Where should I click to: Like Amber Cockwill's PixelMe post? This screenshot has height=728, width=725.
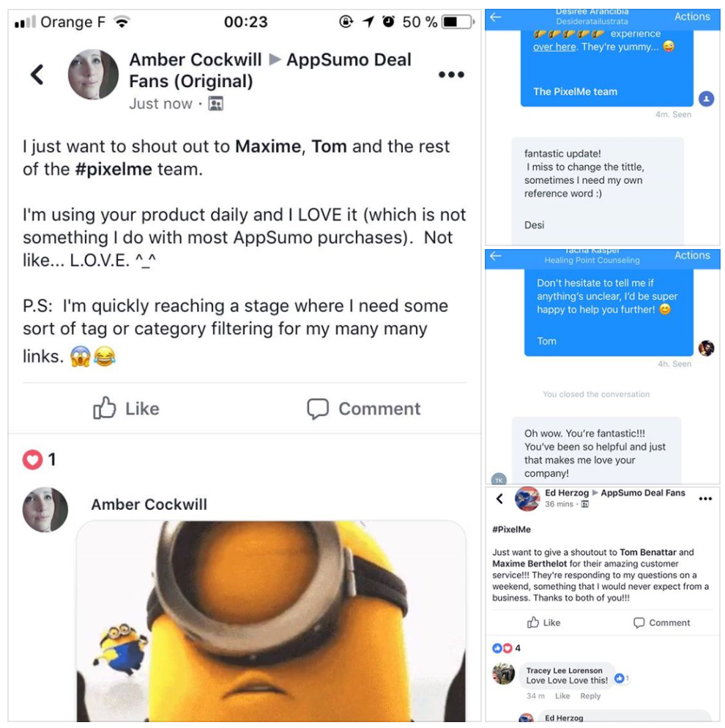(126, 409)
